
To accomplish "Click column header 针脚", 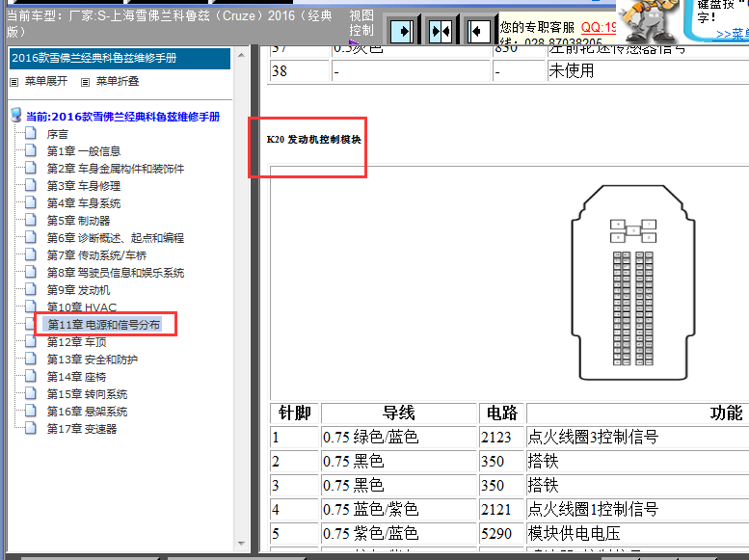I will point(295,413).
